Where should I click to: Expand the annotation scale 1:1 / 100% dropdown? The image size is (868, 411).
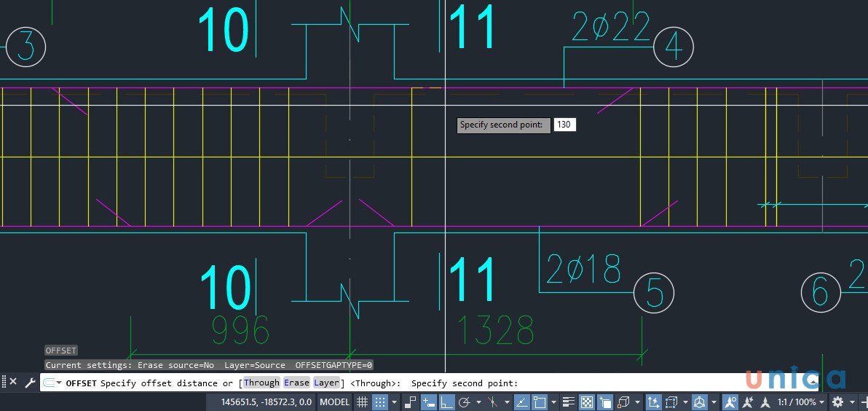(801, 402)
